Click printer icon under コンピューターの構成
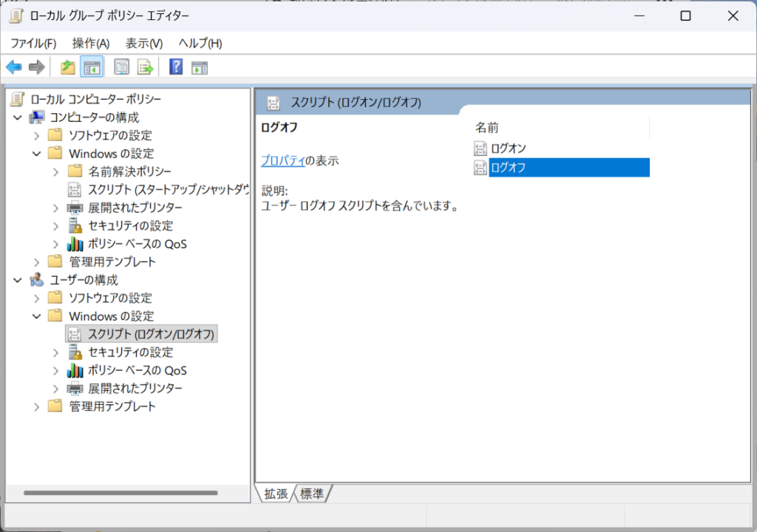 [x=75, y=208]
